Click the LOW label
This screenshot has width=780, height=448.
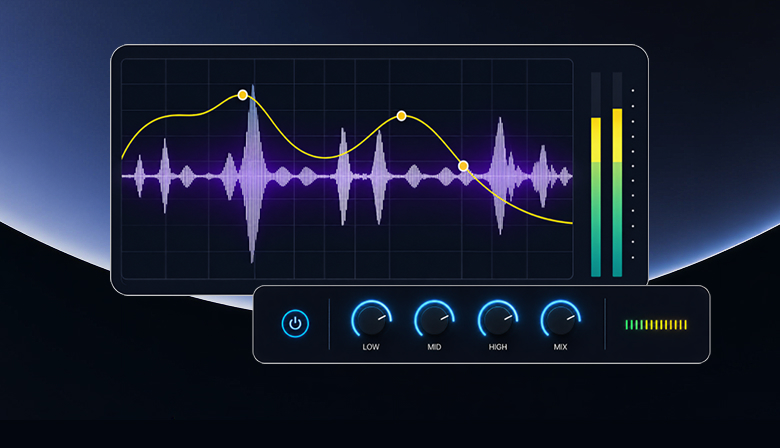click(371, 347)
